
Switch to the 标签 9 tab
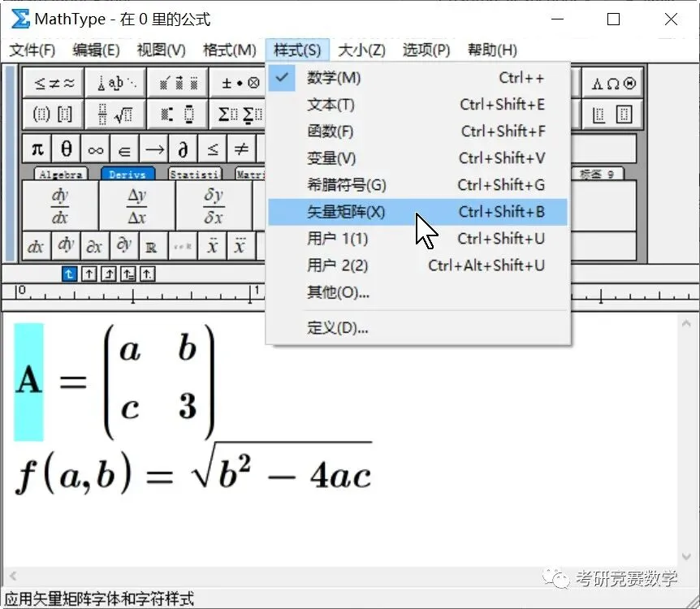click(x=597, y=174)
